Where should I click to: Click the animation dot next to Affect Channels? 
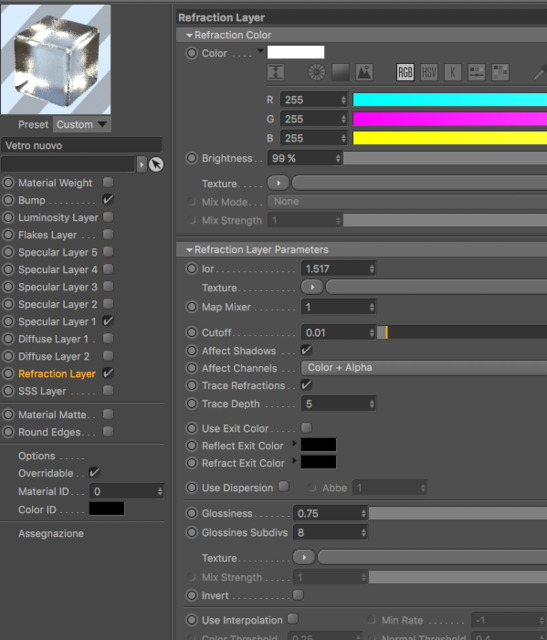(x=191, y=368)
